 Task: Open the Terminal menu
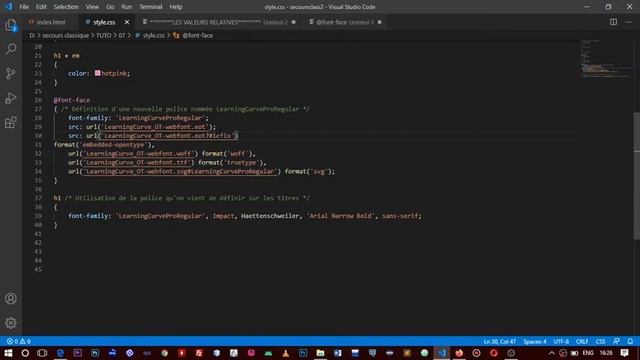point(151,7)
